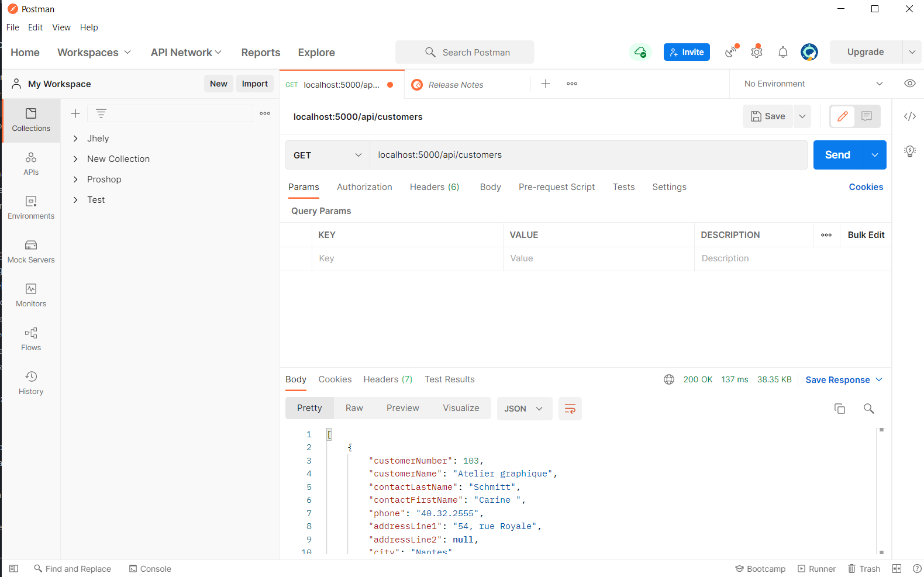Screen dimensions: 924x577
Task: Open the Workspaces dropdown
Action: coord(94,53)
